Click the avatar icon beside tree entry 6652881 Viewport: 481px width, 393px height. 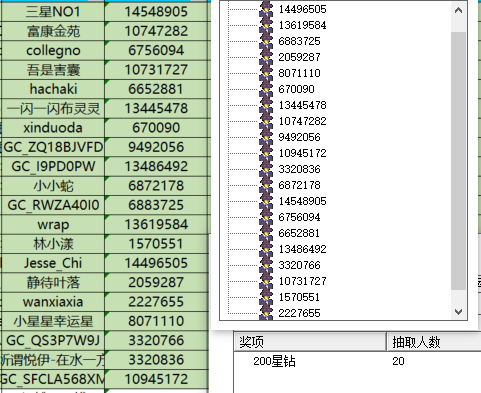[x=266, y=233]
